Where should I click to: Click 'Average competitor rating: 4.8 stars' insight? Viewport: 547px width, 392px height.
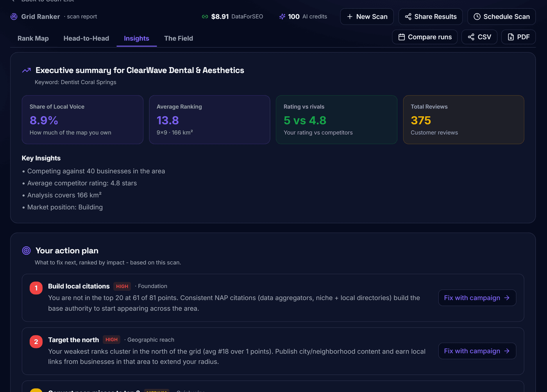click(82, 183)
